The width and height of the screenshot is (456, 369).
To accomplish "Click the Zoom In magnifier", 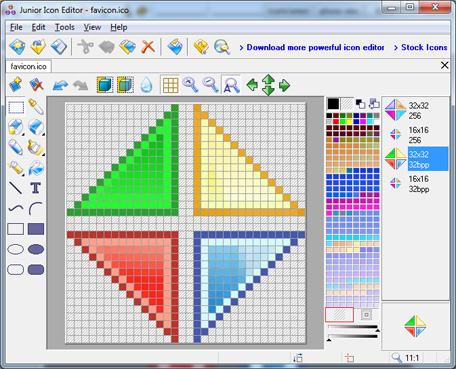I will 190,85.
